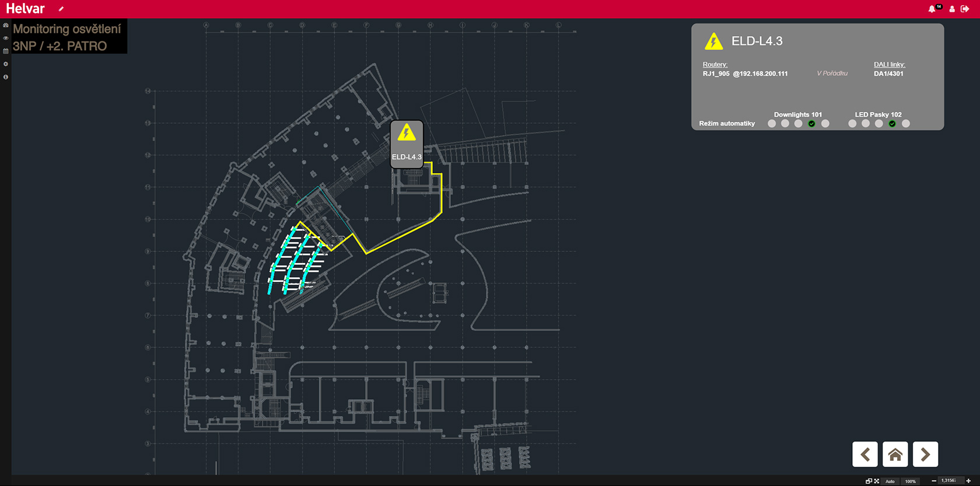980x486 pixels.
Task: Click the info icon in left sidebar
Action: point(6,77)
